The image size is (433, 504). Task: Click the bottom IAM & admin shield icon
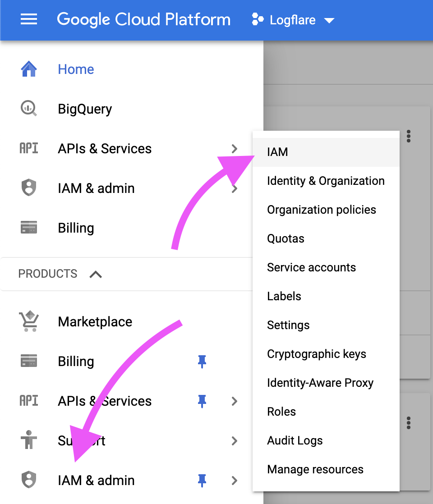point(29,480)
